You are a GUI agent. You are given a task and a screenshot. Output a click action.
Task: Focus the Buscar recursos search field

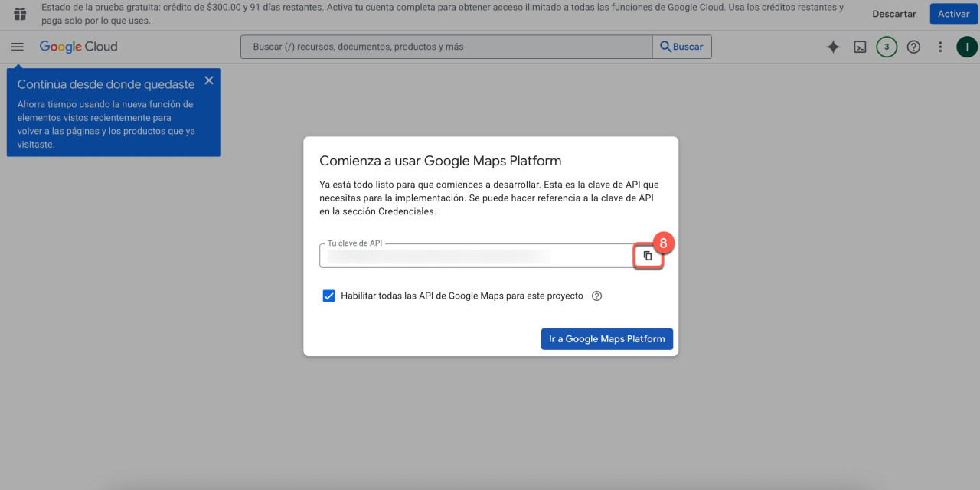pos(446,47)
